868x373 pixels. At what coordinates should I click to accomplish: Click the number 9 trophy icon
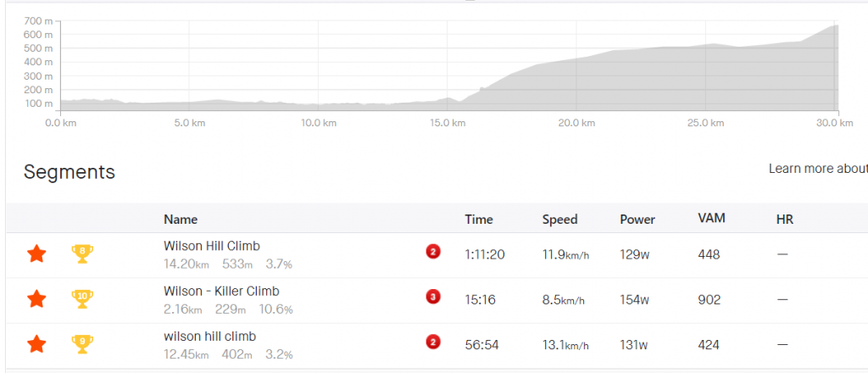point(82,344)
